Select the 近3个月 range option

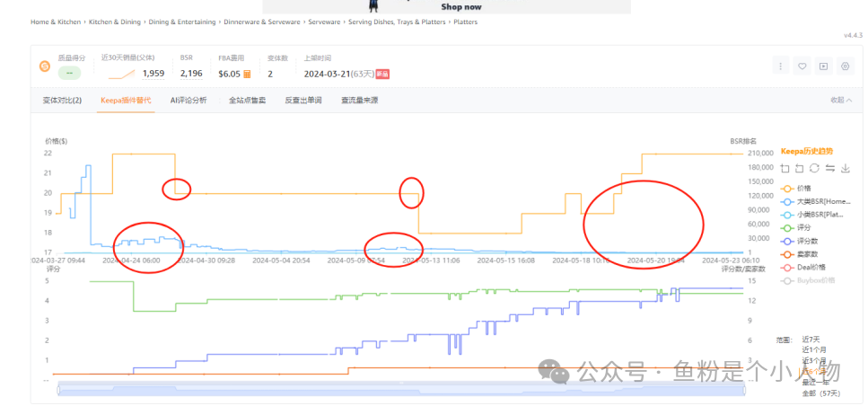814,361
